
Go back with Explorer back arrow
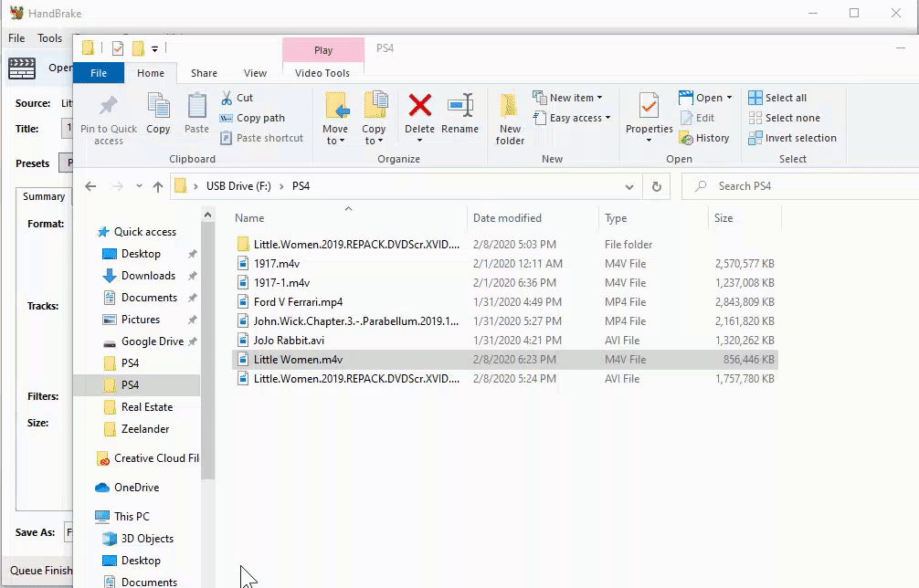click(90, 186)
